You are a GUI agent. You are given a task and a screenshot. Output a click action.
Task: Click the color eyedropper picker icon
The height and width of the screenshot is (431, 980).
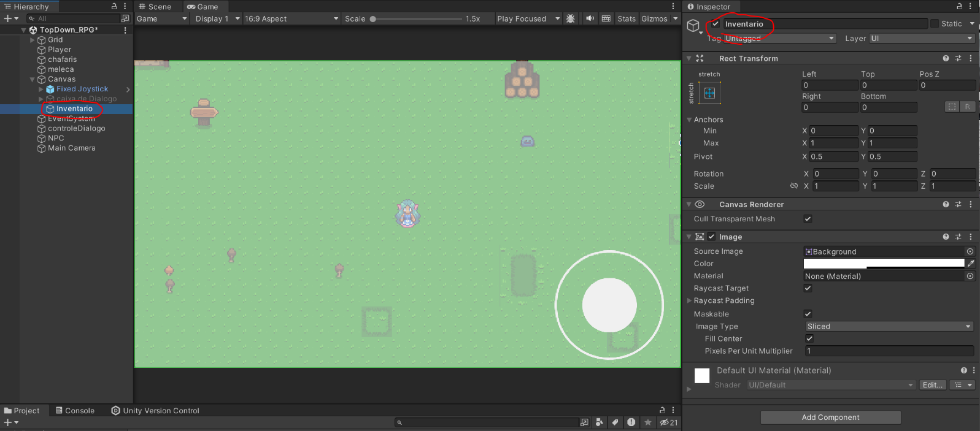(970, 264)
